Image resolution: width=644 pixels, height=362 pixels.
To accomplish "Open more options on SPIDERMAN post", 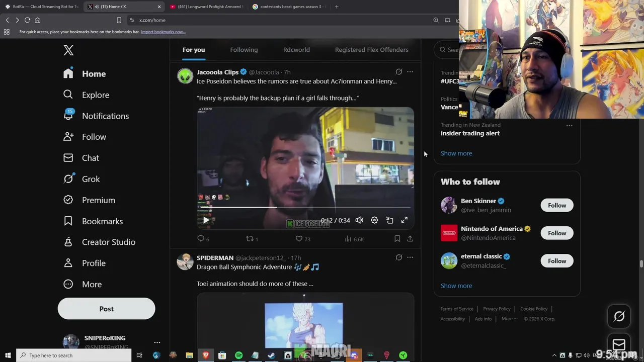I will tap(410, 257).
